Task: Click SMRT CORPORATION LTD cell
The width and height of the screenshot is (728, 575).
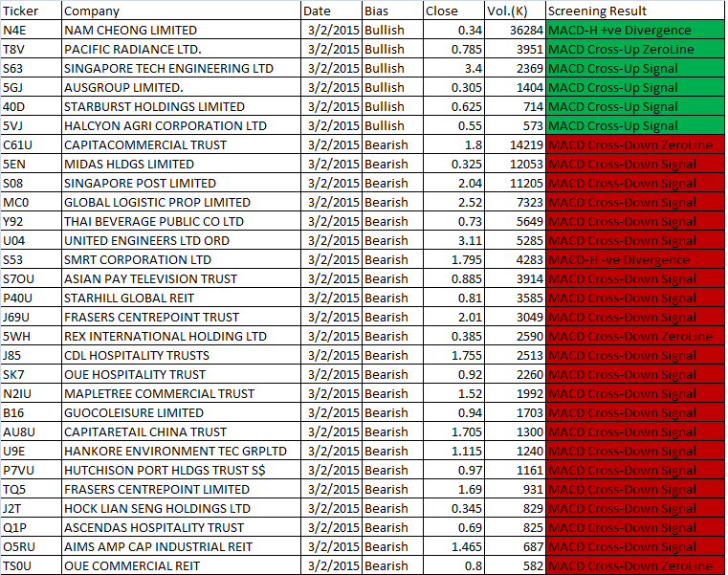Action: 181,259
